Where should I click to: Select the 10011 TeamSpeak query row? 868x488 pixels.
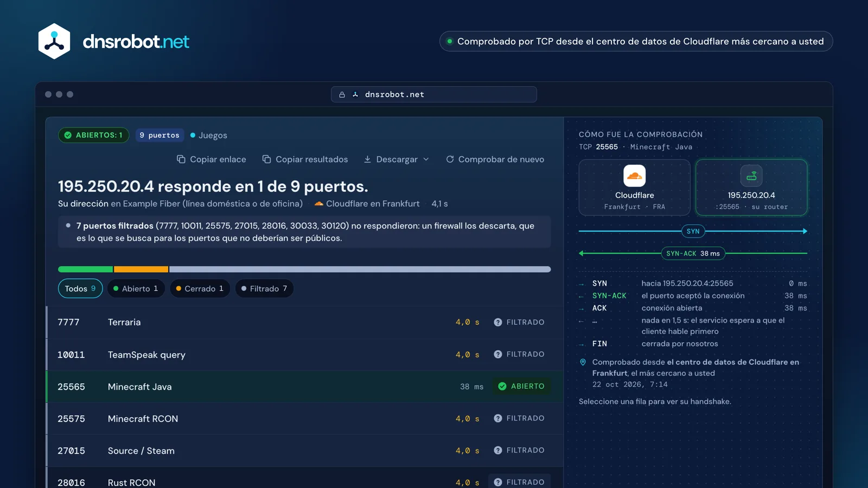pyautogui.click(x=304, y=354)
